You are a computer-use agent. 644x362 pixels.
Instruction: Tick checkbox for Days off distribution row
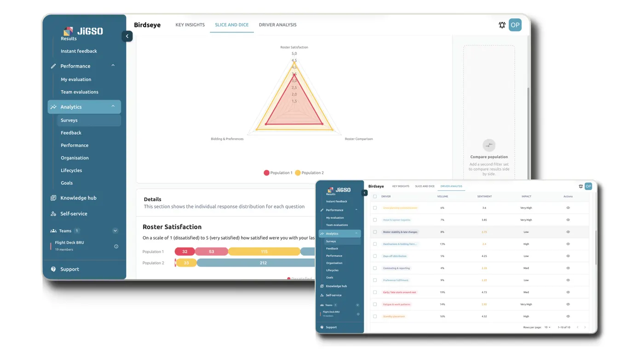coord(375,256)
